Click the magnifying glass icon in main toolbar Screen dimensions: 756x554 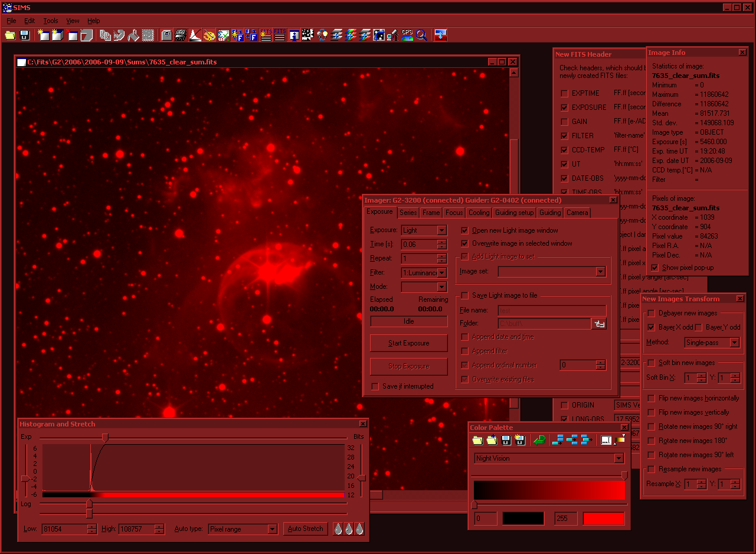pyautogui.click(x=421, y=35)
